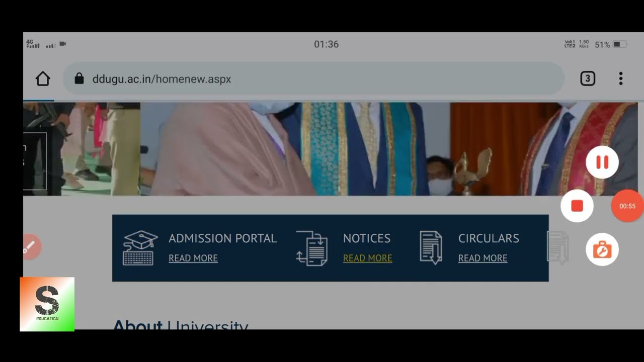This screenshot has width=644, height=362.
Task: Stop the screen recording with red square
Action: coord(577,206)
